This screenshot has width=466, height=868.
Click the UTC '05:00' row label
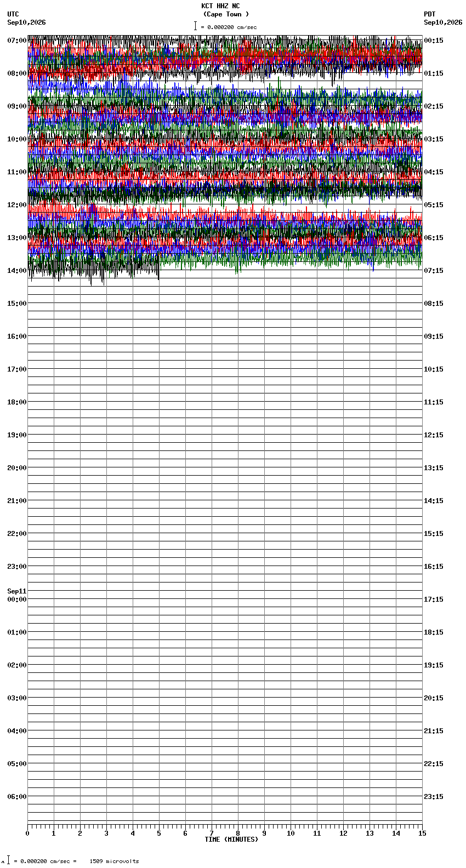[x=17, y=764]
